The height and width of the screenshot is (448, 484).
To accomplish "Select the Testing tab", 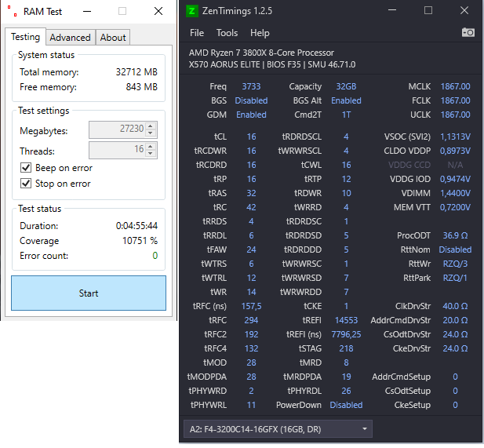I will [26, 37].
